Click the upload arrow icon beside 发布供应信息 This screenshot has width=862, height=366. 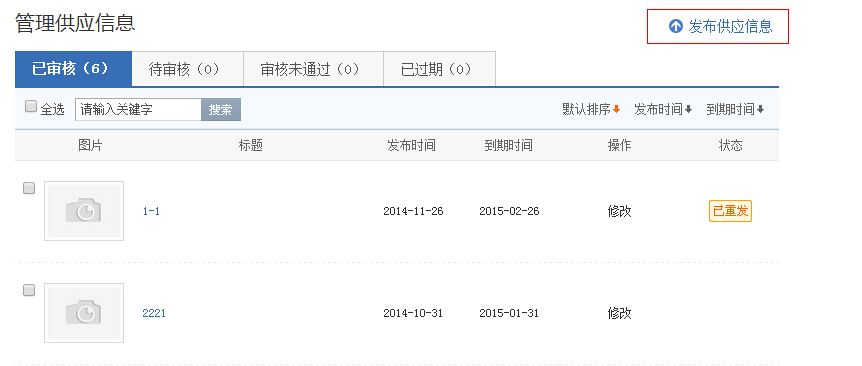pos(675,26)
